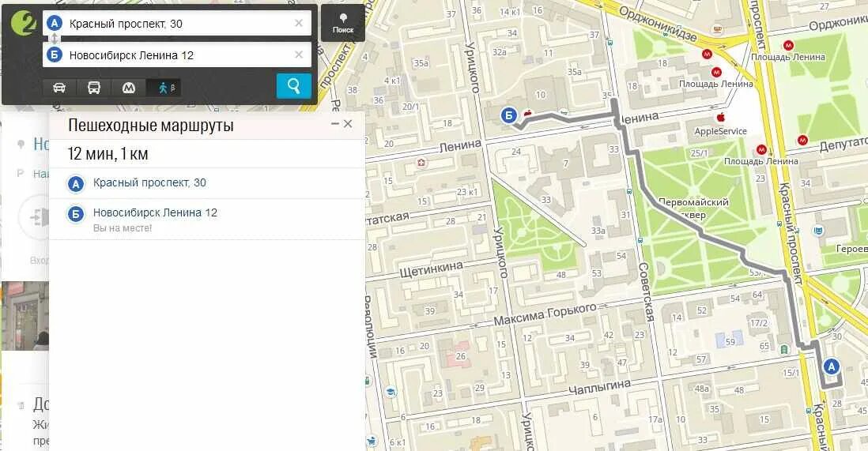Select bus public transport route mode
The width and height of the screenshot is (868, 451).
[94, 88]
